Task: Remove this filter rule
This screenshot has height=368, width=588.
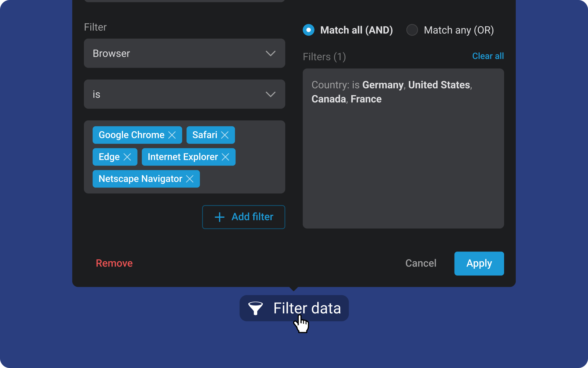Action: [x=114, y=263]
